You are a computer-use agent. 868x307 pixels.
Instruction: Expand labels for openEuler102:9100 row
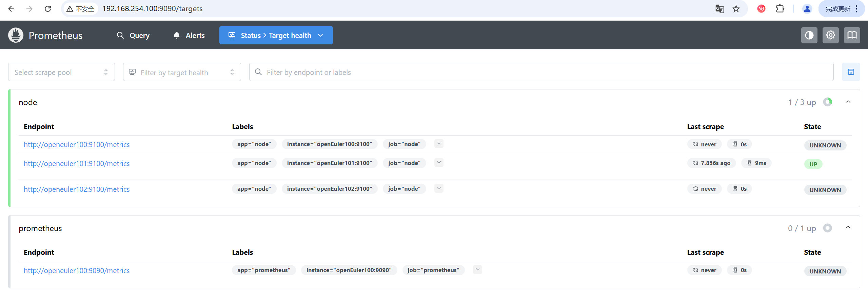tap(439, 188)
